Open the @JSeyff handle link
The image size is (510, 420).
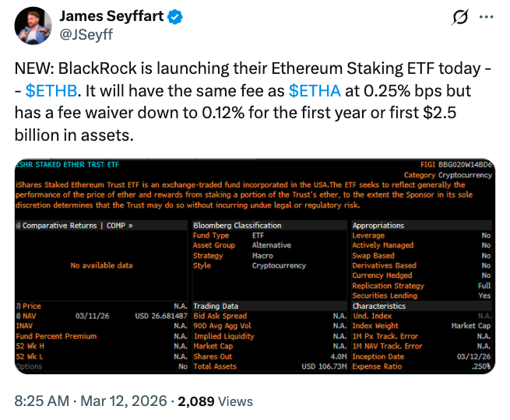(84, 33)
